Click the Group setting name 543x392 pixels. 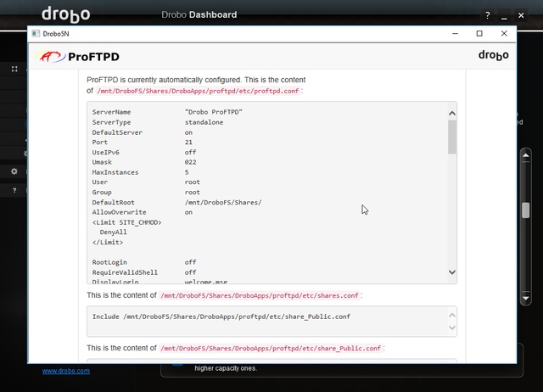102,193
